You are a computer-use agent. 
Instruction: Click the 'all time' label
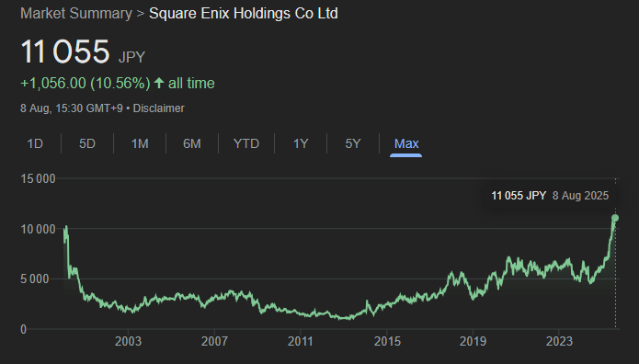coord(191,84)
